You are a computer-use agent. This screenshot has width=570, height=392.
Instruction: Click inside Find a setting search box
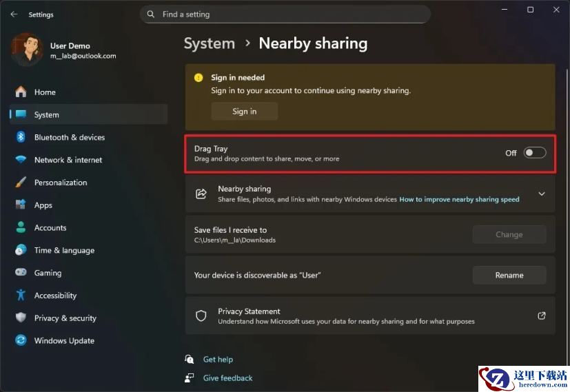(x=289, y=14)
